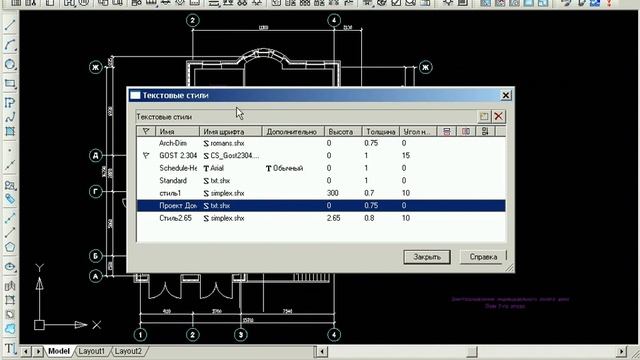Select the Revision Cloud tool
The width and height of the screenshot is (640, 360).
(x=10, y=329)
